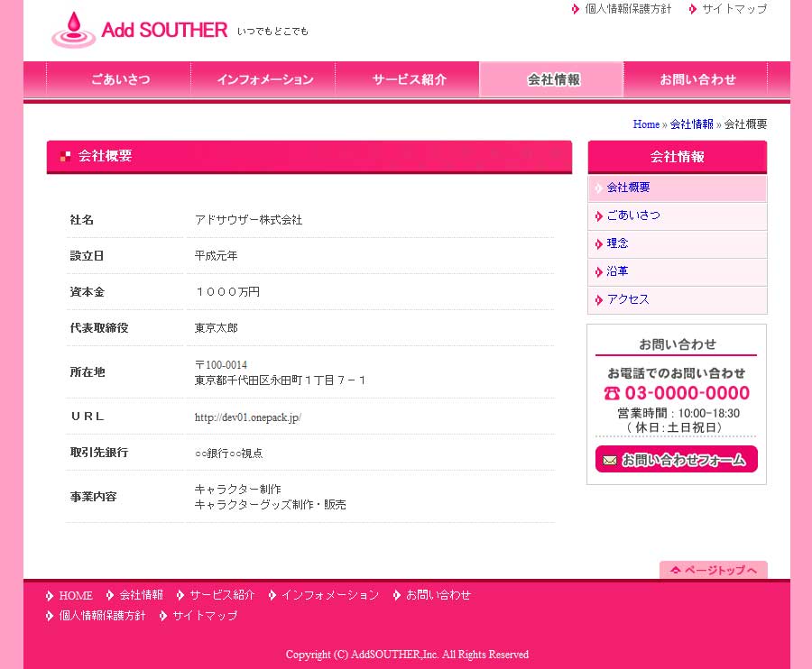The height and width of the screenshot is (669, 812).
Task: Open サイトマップ link in the footer
Action: [205, 616]
